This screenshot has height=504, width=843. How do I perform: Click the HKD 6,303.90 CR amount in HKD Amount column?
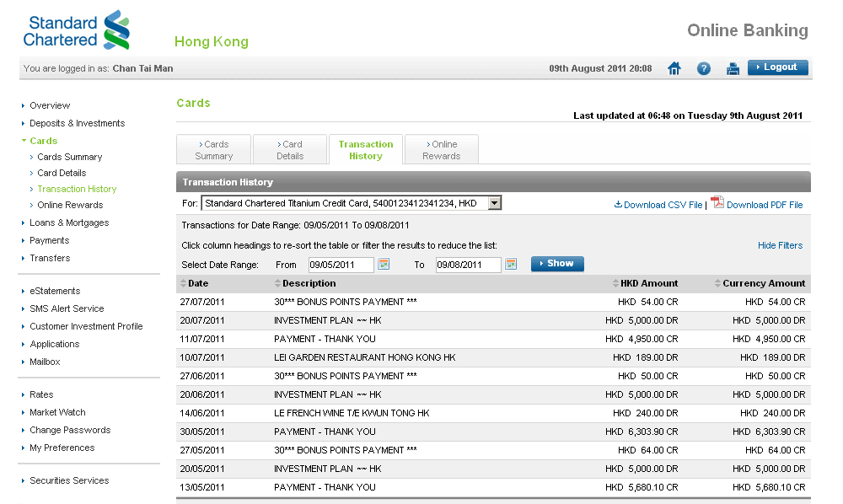642,432
